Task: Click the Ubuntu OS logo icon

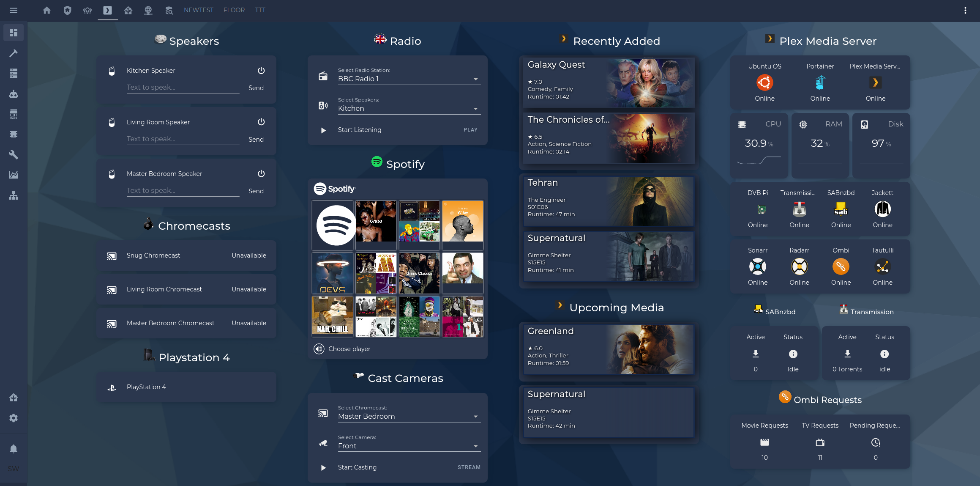Action: [x=764, y=82]
